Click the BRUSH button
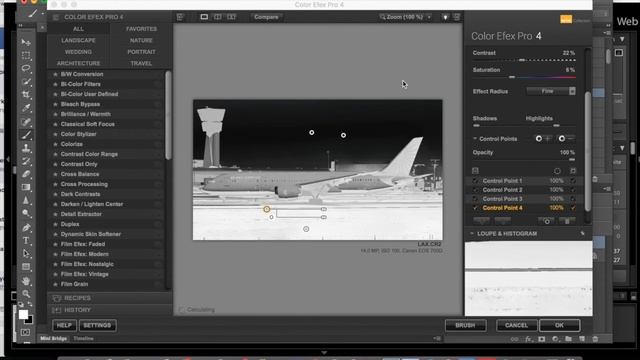The height and width of the screenshot is (360, 640). coord(465,325)
